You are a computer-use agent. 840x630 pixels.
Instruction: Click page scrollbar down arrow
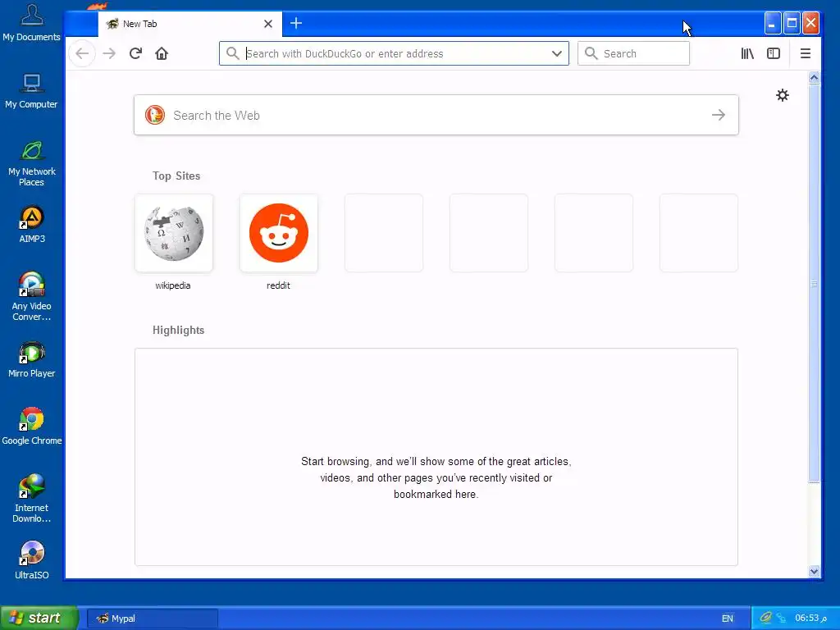coord(814,572)
